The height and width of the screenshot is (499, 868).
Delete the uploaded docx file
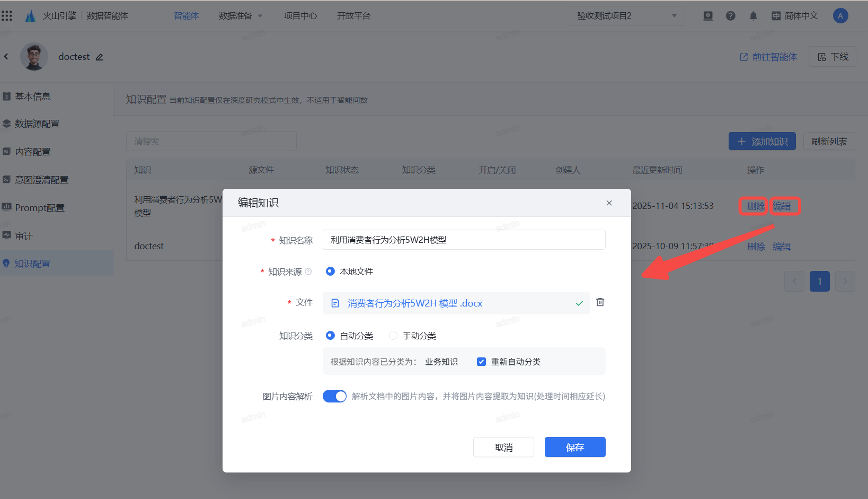point(600,302)
